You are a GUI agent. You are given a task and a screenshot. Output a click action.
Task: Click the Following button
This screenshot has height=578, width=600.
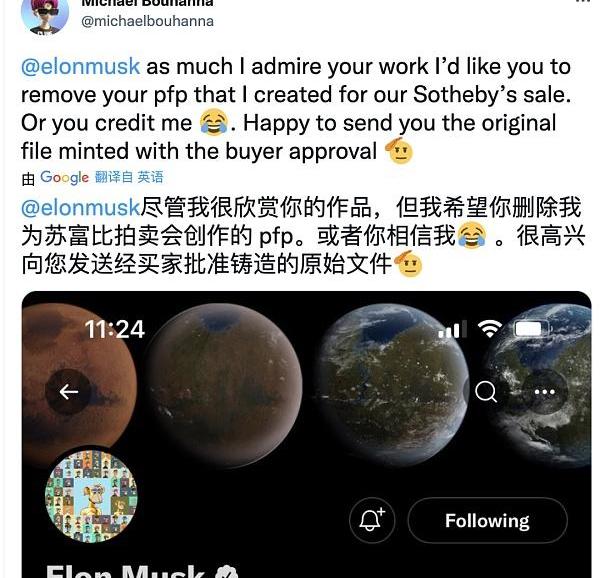pyautogui.click(x=488, y=520)
